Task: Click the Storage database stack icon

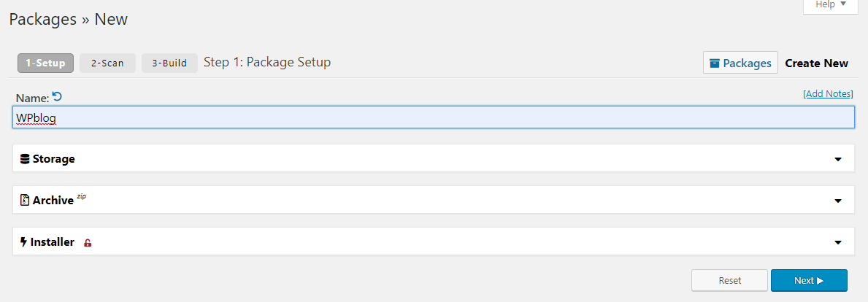Action: [24, 159]
